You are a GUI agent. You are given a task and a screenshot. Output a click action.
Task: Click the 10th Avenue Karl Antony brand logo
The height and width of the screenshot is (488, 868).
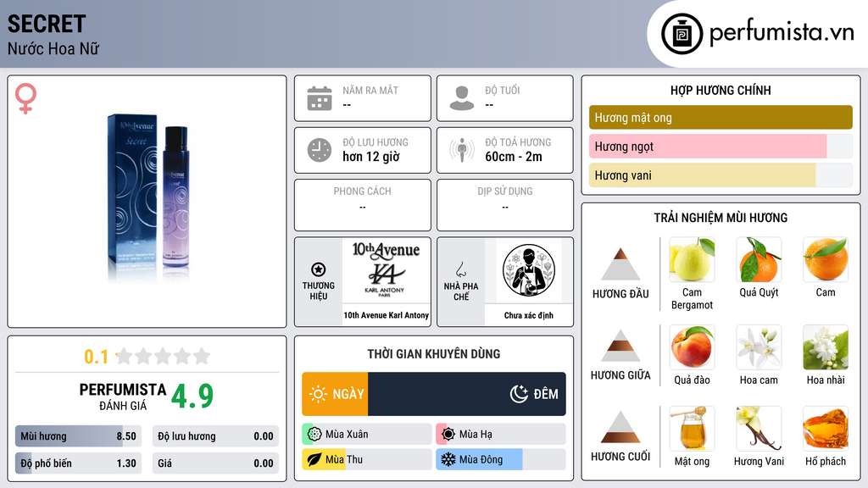(387, 270)
